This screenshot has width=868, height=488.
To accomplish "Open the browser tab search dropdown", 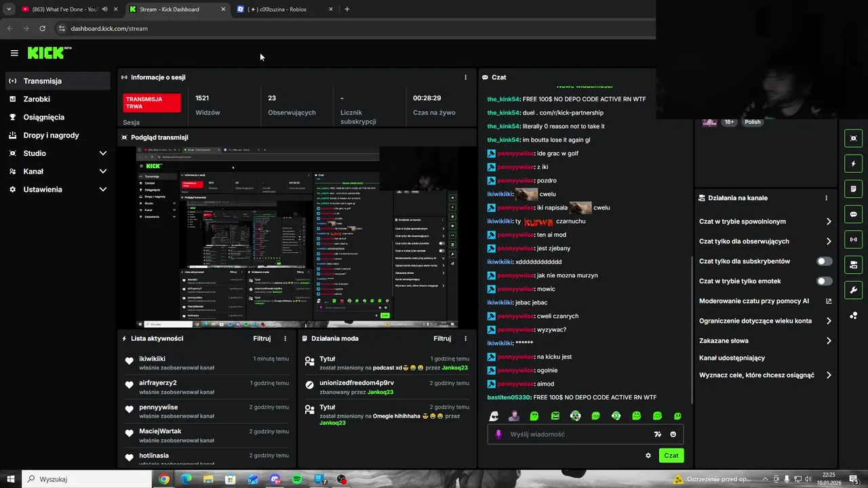I will tap(8, 9).
